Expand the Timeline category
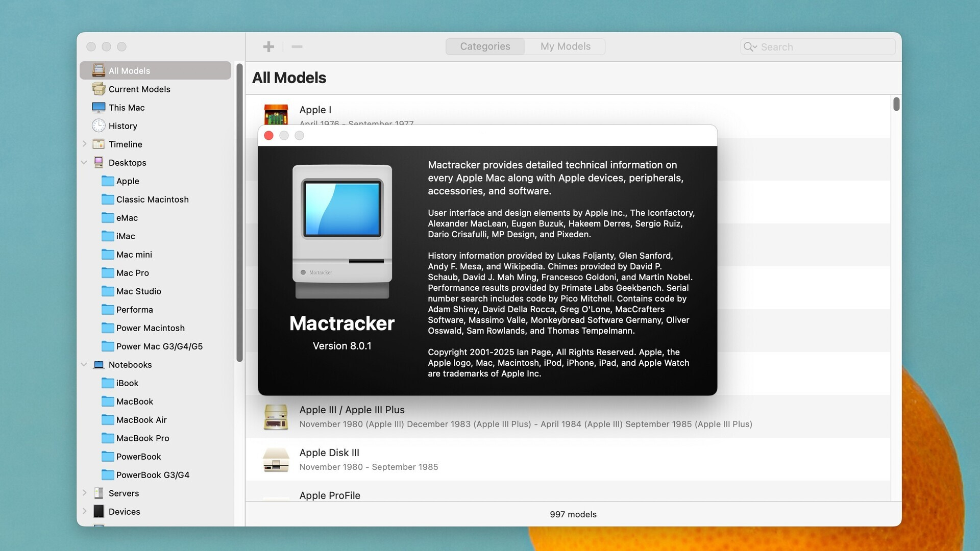This screenshot has width=980, height=551. coord(84,144)
